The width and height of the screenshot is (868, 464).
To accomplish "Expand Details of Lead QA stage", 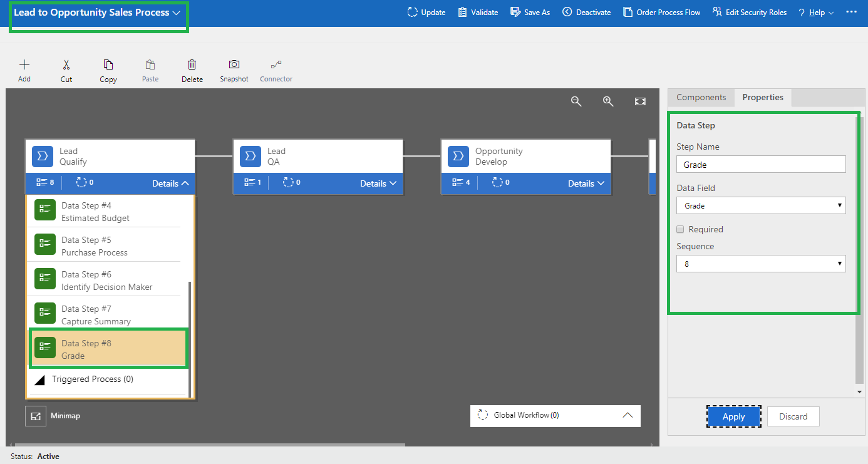I will click(378, 183).
